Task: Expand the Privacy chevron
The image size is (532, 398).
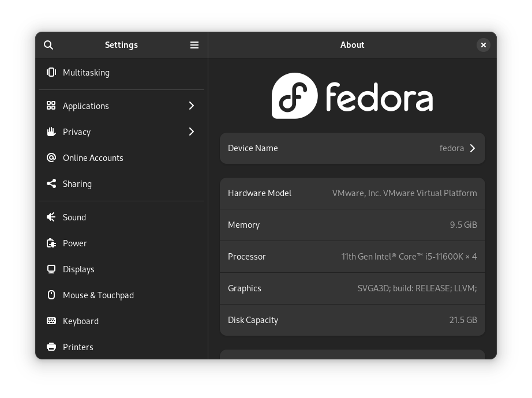Action: (191, 132)
